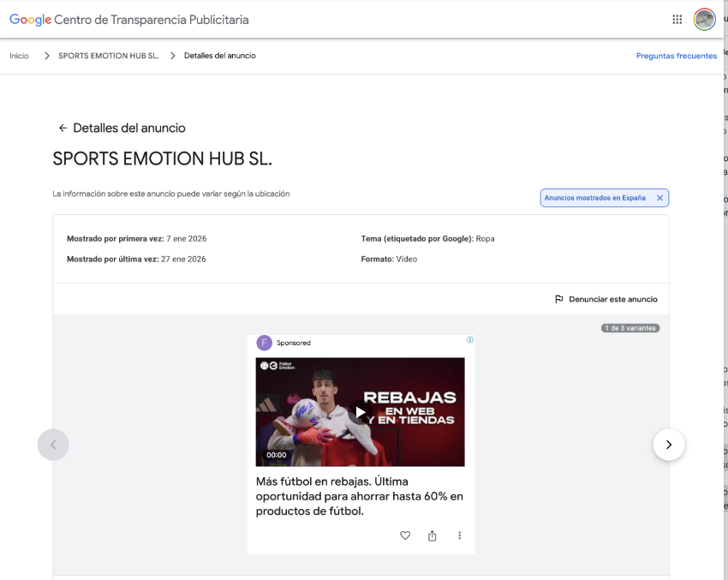Play the Rebajas video ad

coord(360,412)
